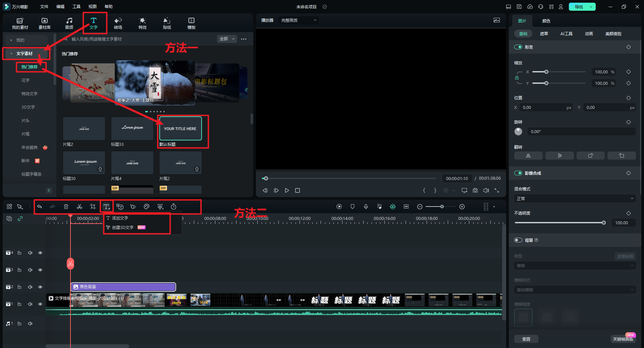Click the 不透明度 opacity slider handle
644x348 pixels.
click(x=604, y=223)
